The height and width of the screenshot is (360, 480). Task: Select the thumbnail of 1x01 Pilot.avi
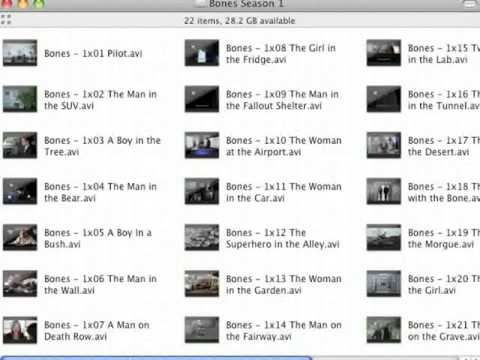[x=20, y=53]
